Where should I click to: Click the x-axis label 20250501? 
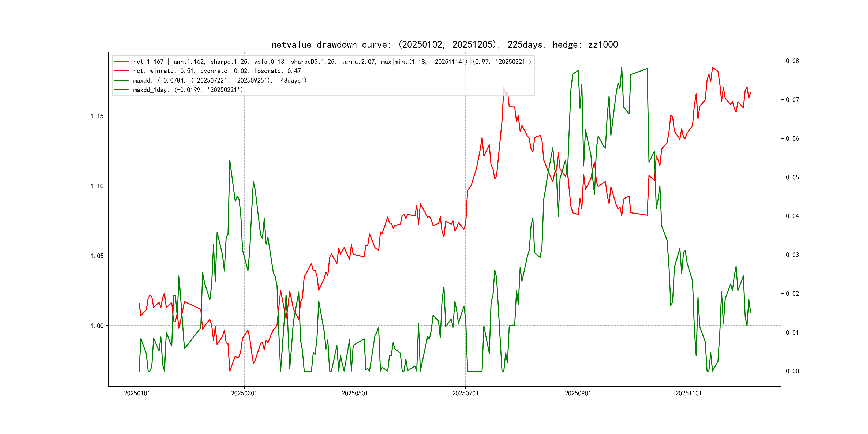pos(355,393)
